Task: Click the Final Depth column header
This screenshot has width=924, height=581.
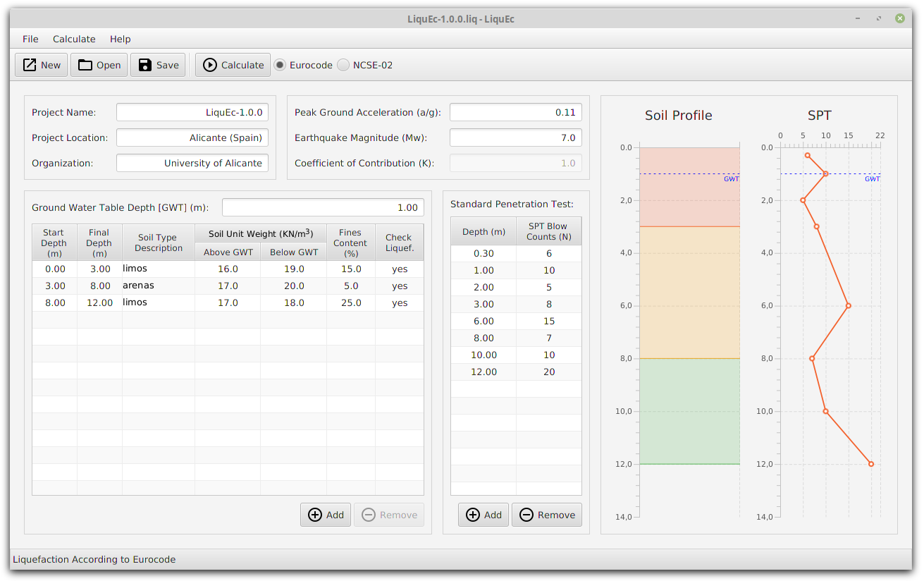Action: coord(99,243)
